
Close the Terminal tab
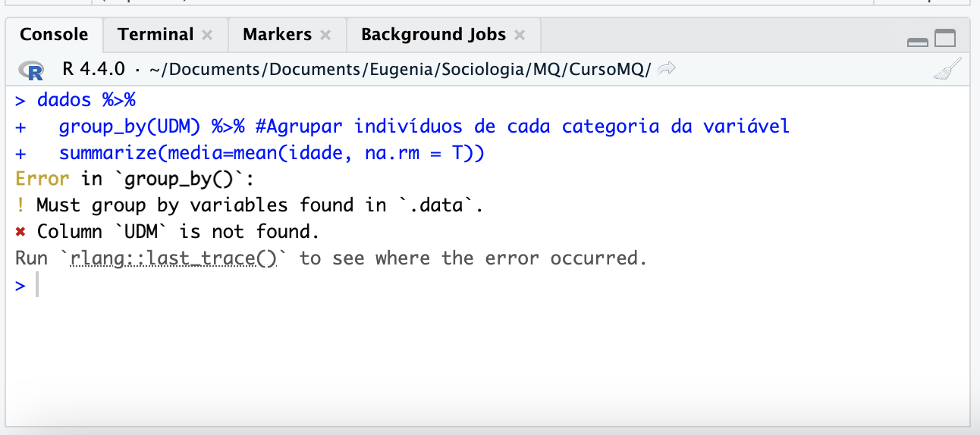(x=208, y=35)
